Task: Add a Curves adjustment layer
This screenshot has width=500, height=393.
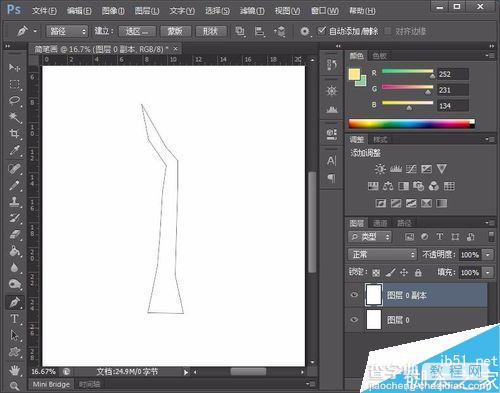Action: [x=411, y=169]
